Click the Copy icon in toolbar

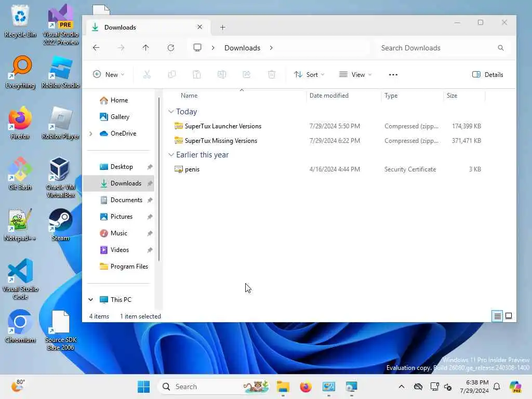(x=171, y=75)
